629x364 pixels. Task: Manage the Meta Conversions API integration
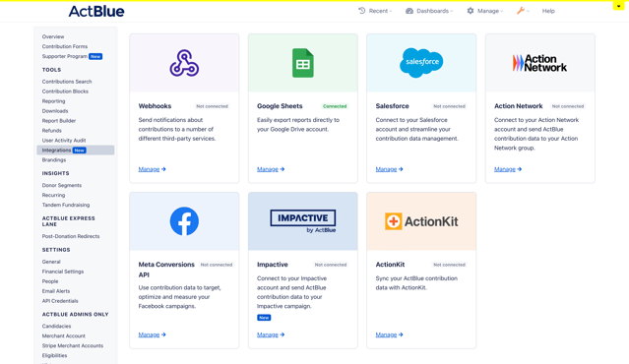coord(152,334)
